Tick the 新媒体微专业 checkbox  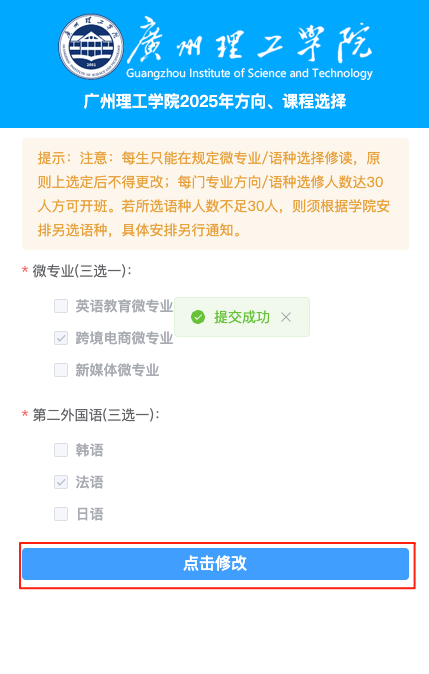tap(61, 370)
